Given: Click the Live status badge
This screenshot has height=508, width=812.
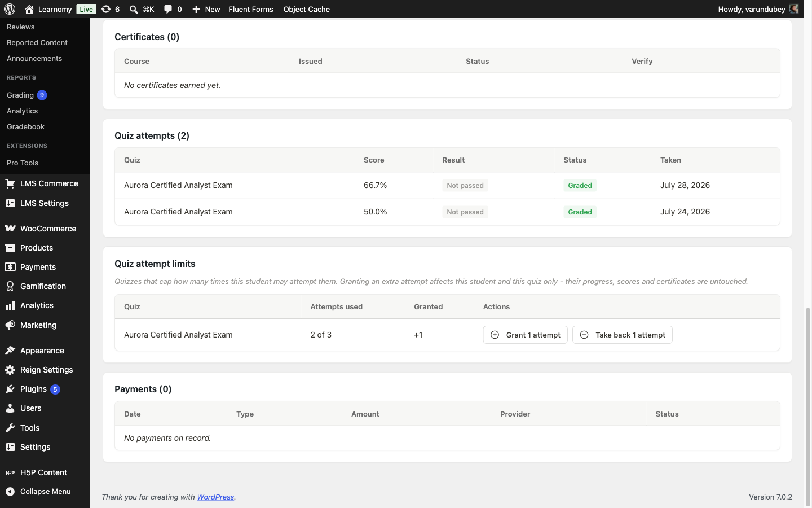Looking at the screenshot, I should pyautogui.click(x=86, y=9).
